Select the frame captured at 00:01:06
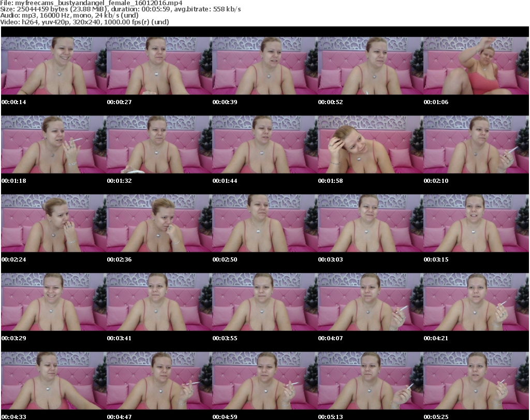530x420 pixels. tap(476, 66)
